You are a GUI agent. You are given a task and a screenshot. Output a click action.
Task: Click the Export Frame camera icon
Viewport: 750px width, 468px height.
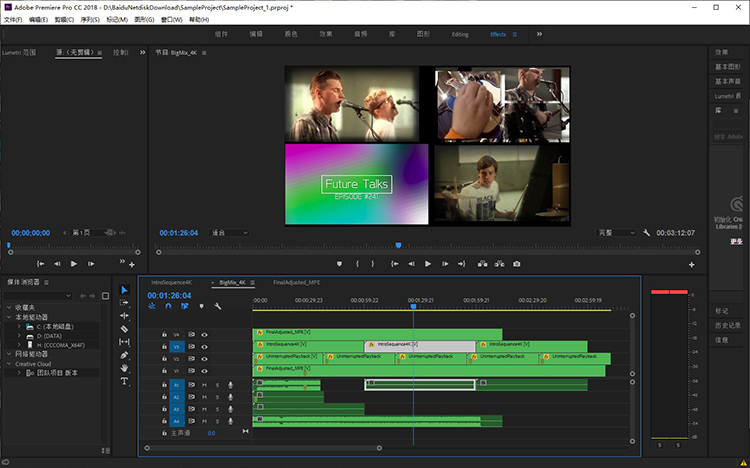[x=517, y=264]
